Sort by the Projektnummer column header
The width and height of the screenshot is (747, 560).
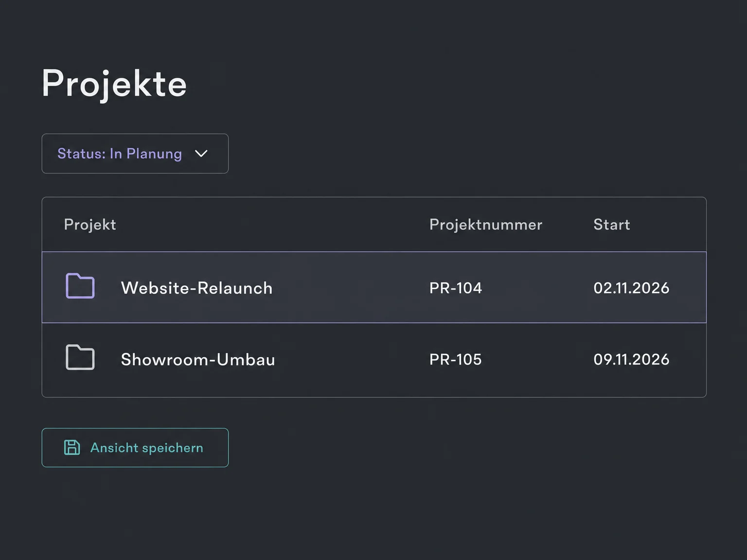tap(486, 225)
